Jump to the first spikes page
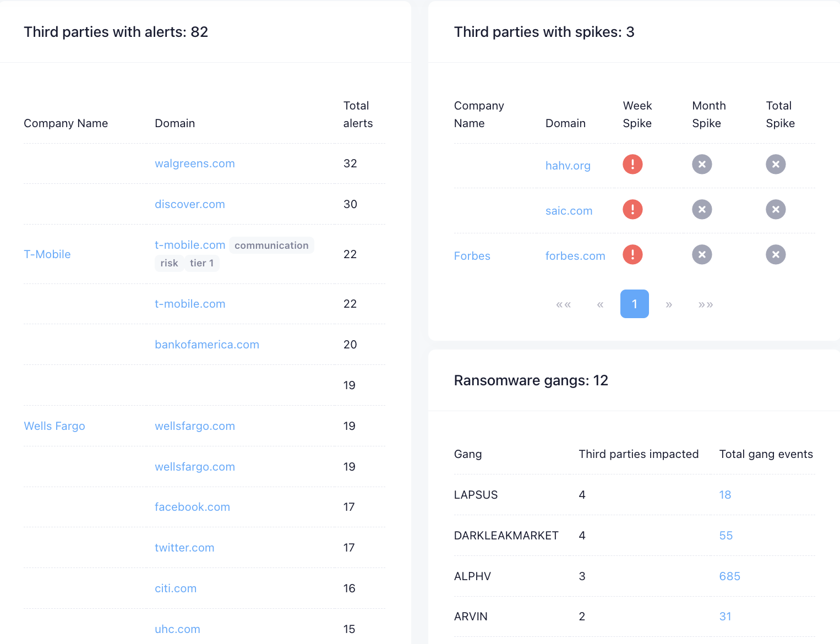Screen dimensions: 840x644 click(563, 304)
